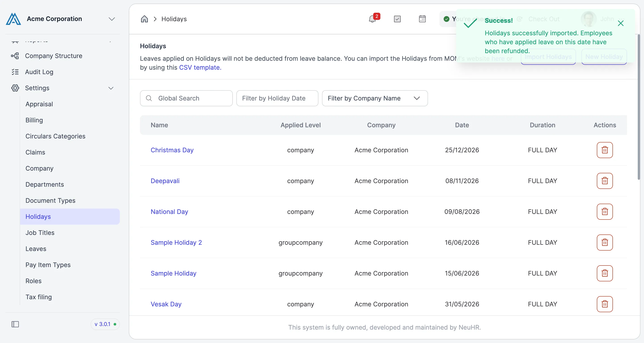
Task: Click the 08/11/2026 date cell
Action: [x=462, y=181]
